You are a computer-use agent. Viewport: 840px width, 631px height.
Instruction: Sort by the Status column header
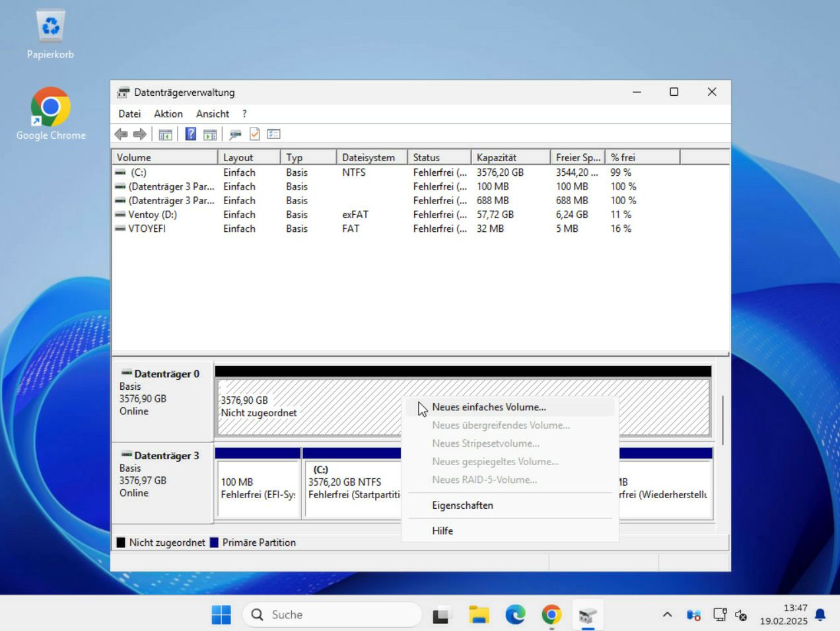point(439,157)
